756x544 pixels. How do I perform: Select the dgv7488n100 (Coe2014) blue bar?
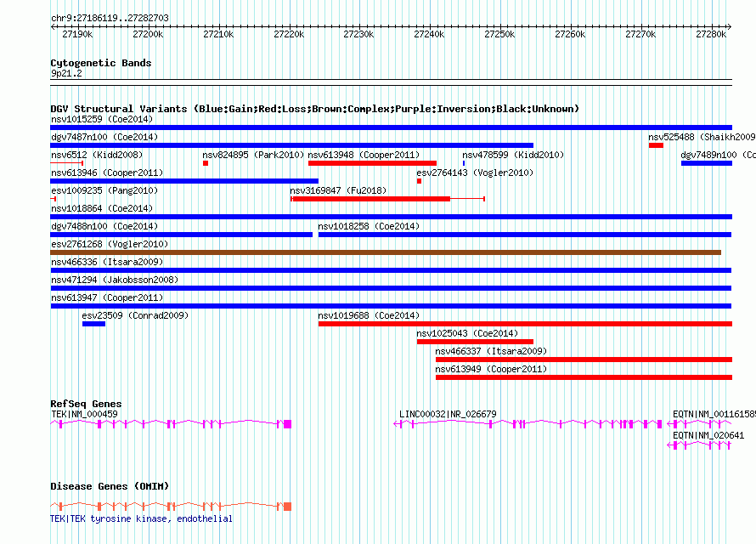pyautogui.click(x=181, y=235)
